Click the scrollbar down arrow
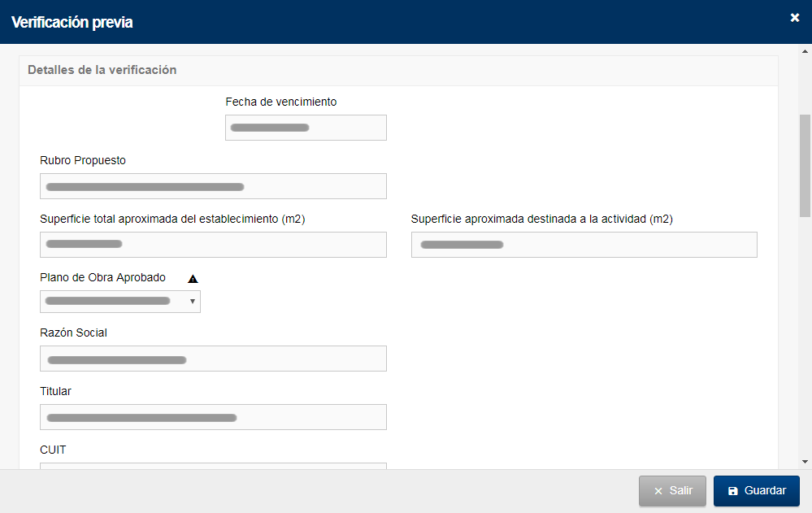 coord(805,462)
